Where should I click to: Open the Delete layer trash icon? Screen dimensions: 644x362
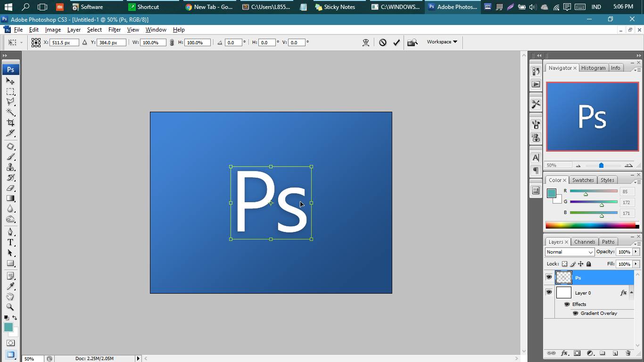(x=628, y=354)
